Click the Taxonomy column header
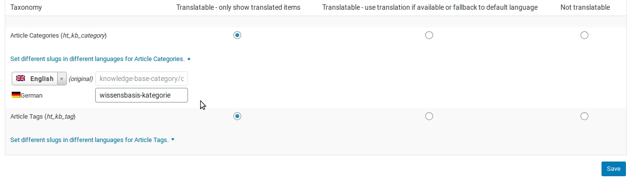Screen dimensions: 644x184 [x=26, y=7]
